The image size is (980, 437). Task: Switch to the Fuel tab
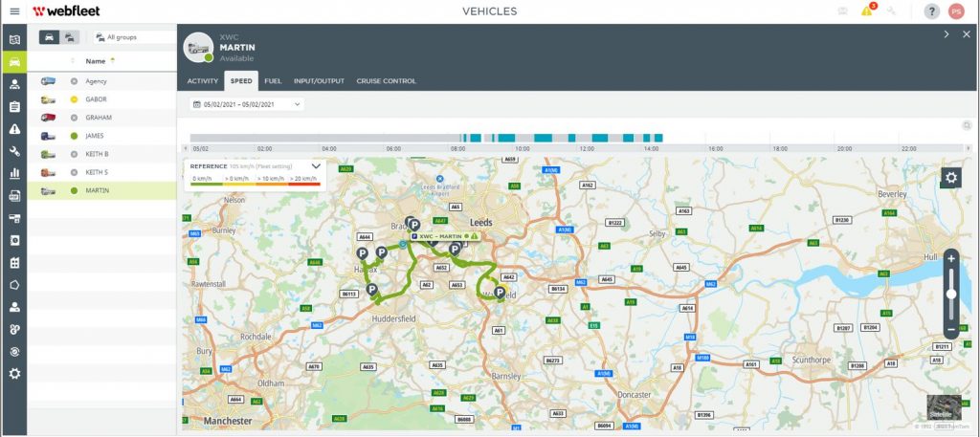[x=273, y=81]
